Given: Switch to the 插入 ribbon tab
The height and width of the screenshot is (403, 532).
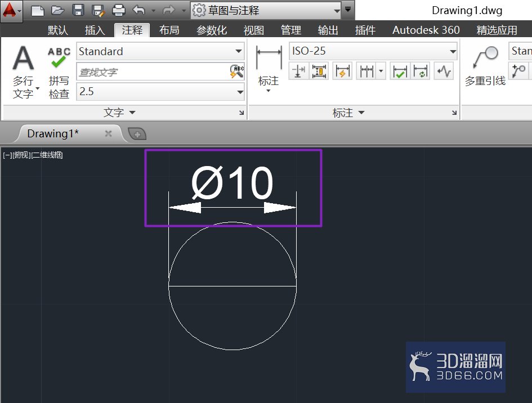Looking at the screenshot, I should pyautogui.click(x=95, y=30).
